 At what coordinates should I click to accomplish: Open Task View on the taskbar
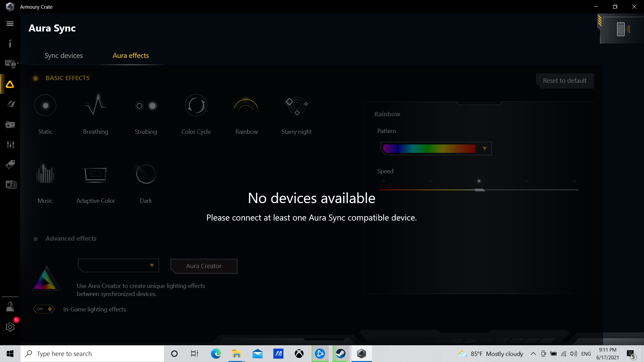click(195, 354)
